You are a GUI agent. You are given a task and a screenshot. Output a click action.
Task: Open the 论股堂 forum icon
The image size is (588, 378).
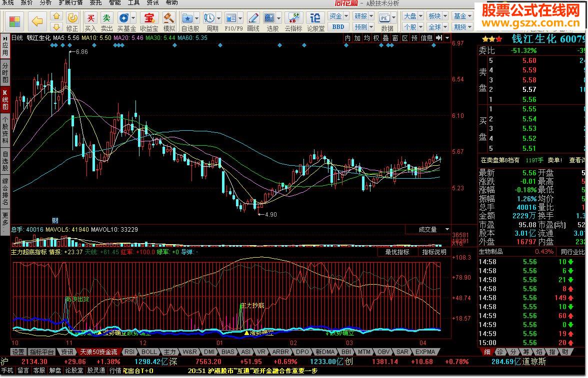coord(316,22)
